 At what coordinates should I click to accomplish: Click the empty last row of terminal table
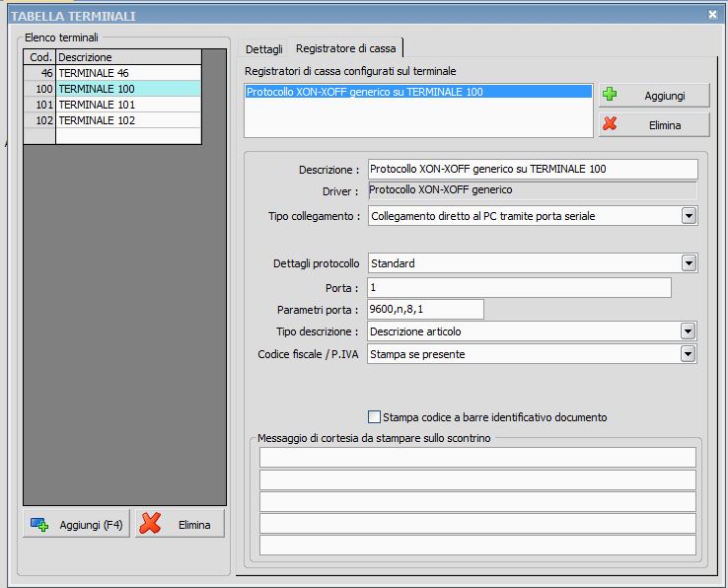point(112,135)
